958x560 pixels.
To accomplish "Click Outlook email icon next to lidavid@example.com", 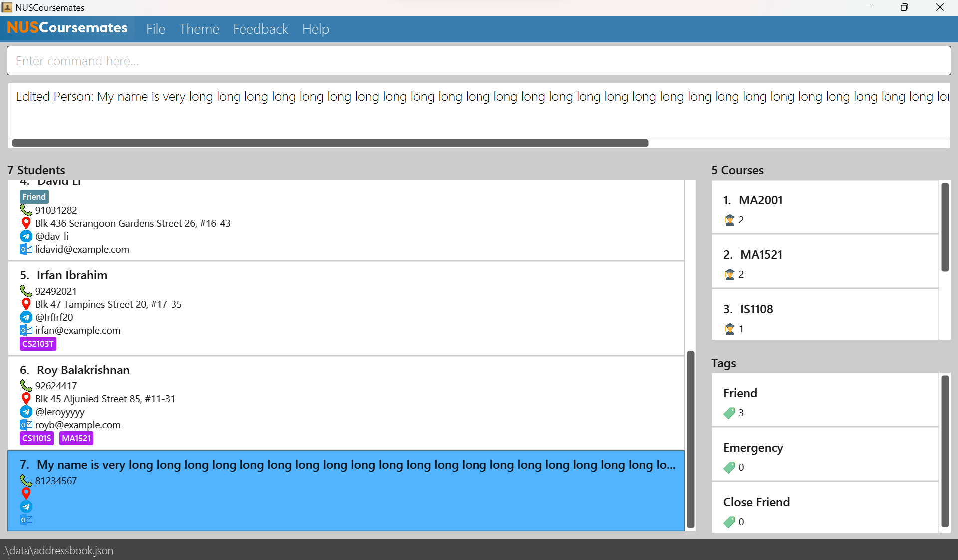I will pyautogui.click(x=26, y=249).
